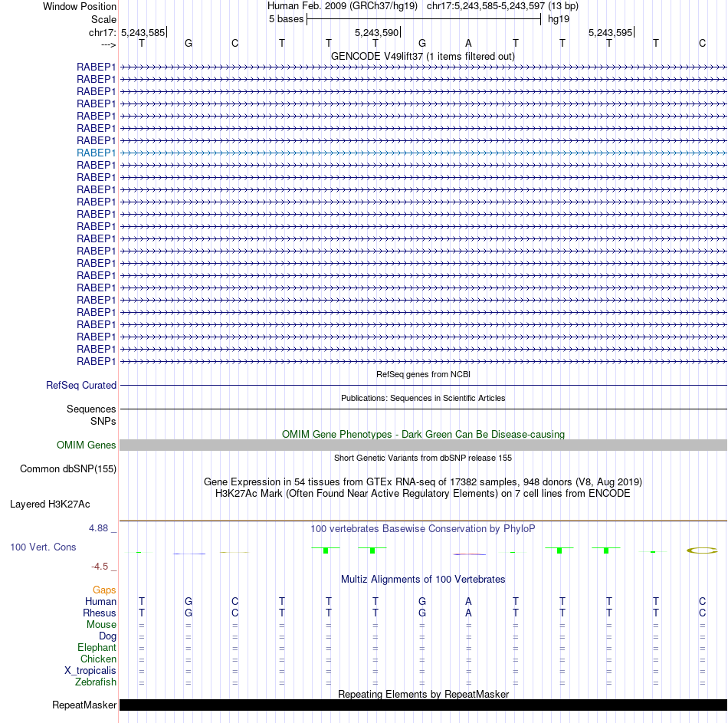Click the chr17:5,243,585-5,243,597 (13 bp) position text
This screenshot has width=728, height=723.
503,6
